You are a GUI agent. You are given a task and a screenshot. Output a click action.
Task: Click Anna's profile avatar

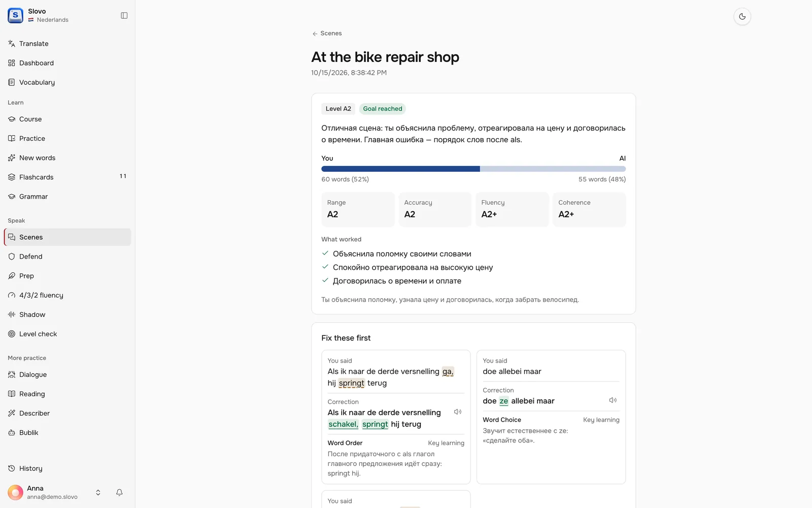15,492
